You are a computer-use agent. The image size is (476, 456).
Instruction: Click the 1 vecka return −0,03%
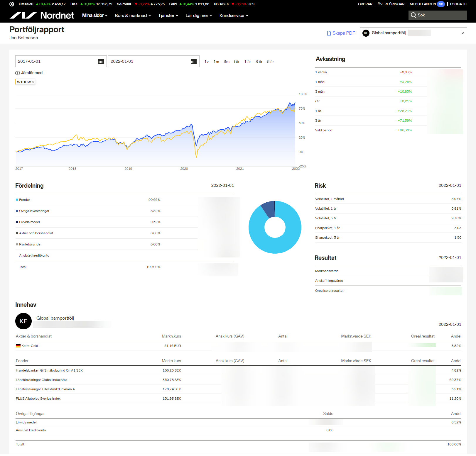406,72
